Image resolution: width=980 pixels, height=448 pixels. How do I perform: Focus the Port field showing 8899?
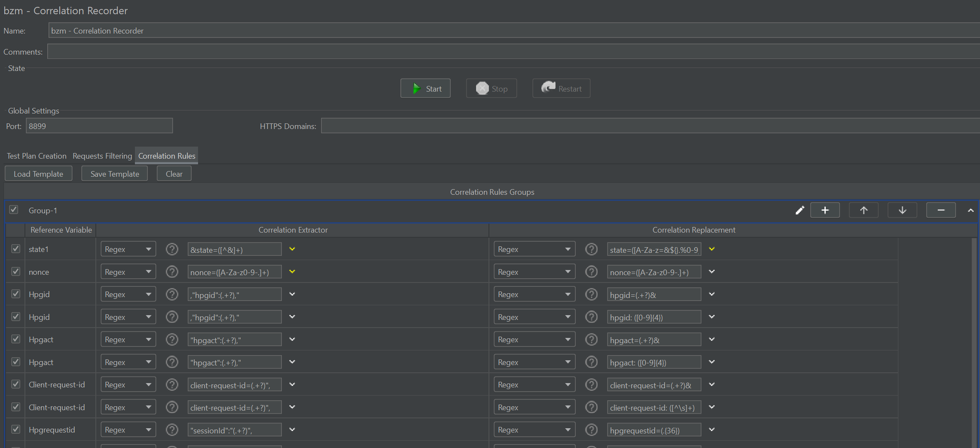click(x=99, y=126)
